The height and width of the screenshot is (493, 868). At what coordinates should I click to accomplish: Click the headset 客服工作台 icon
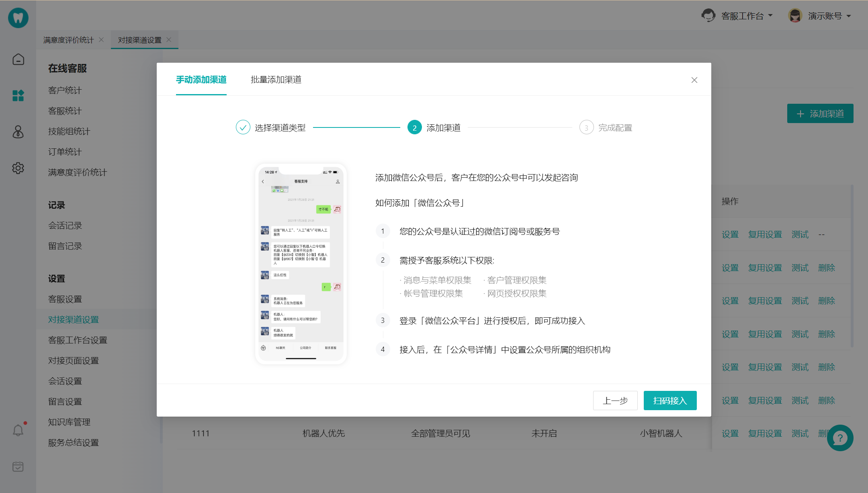pyautogui.click(x=708, y=16)
